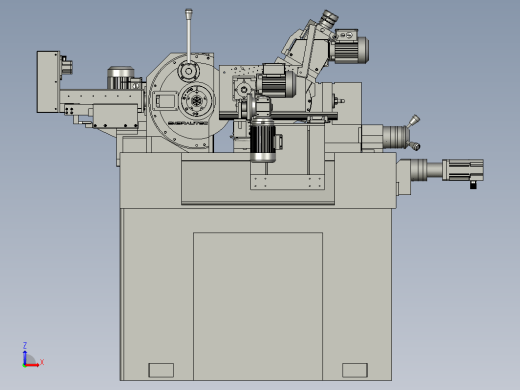Click the red X axis of the triad
520x390 pixels.
[x=32, y=365]
